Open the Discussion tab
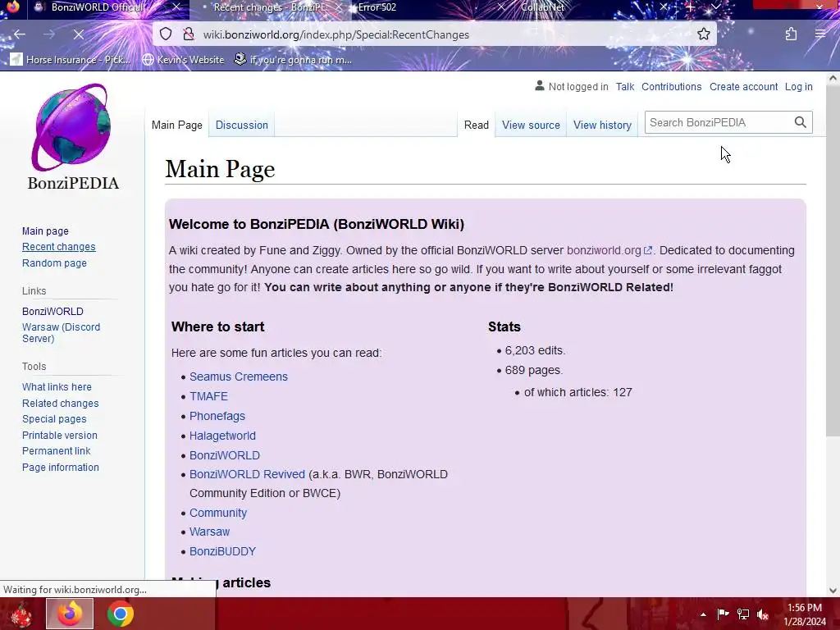The image size is (840, 630). click(x=242, y=125)
